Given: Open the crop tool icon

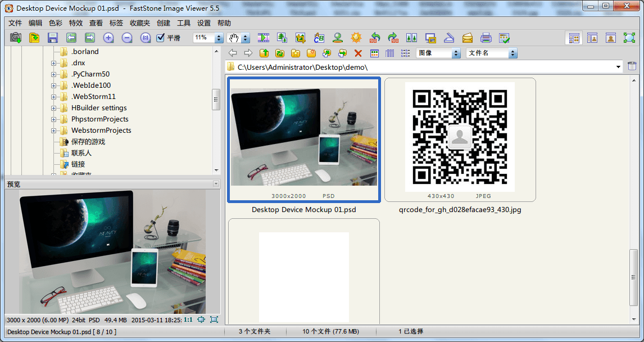Looking at the screenshot, I should tap(300, 38).
